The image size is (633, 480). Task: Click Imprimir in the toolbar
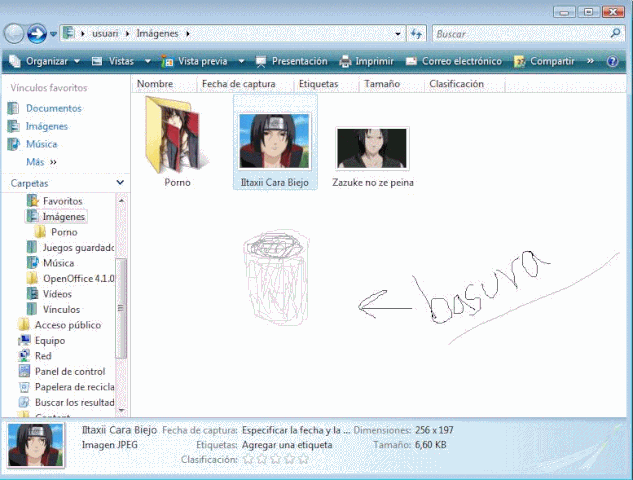[x=366, y=61]
